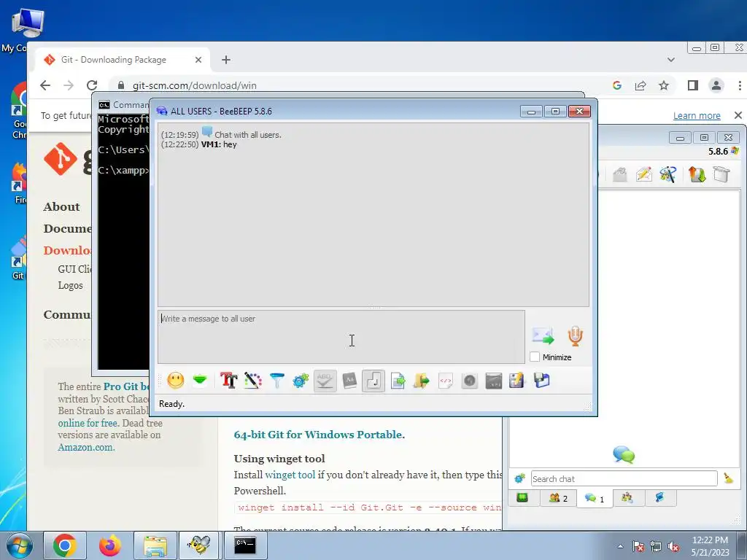
Task: Open a new Chrome tab with plus button
Action: click(x=226, y=60)
